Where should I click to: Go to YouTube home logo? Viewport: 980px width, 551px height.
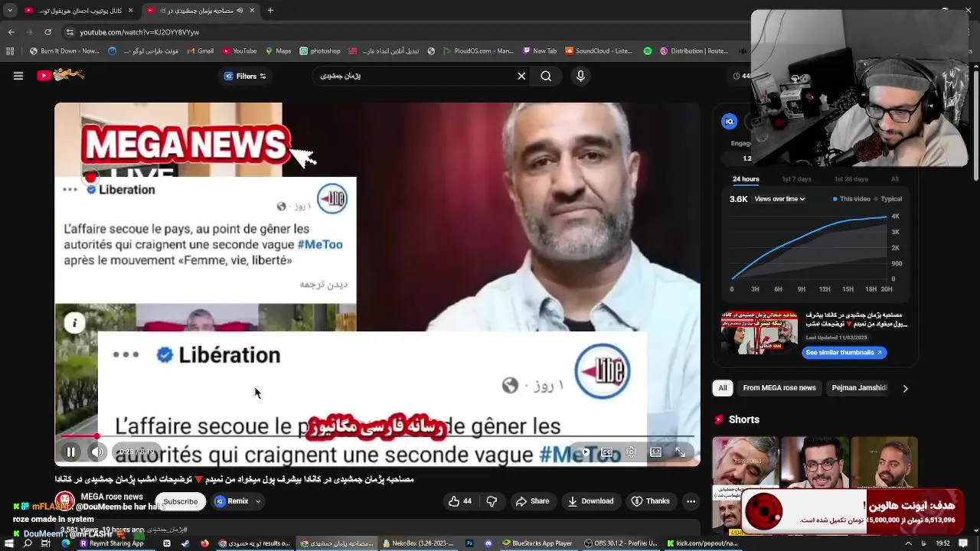click(x=61, y=75)
